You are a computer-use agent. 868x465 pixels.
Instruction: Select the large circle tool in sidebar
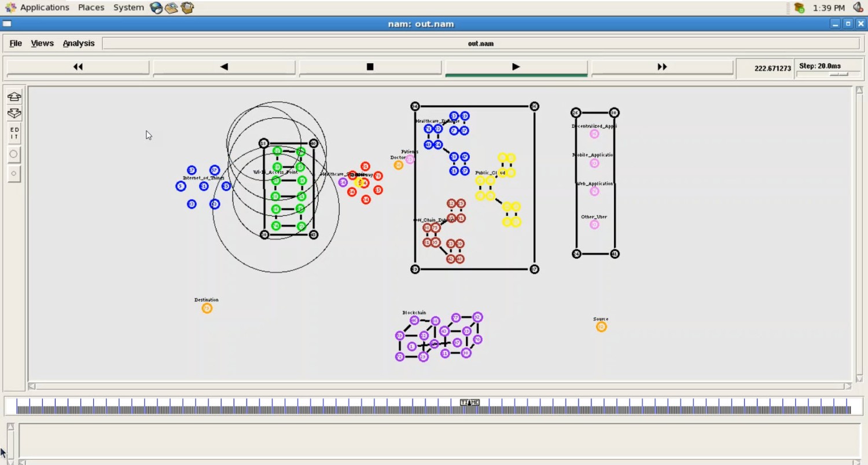14,154
